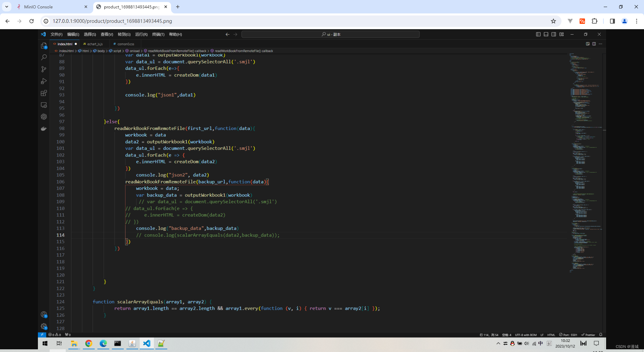Switch to the comon0.css editor tab
This screenshot has width=644, height=352.
(x=125, y=44)
